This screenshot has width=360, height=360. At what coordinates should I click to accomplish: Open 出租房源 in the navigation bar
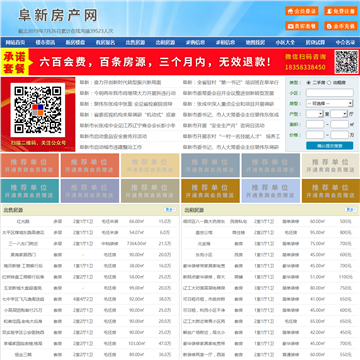click(165, 42)
